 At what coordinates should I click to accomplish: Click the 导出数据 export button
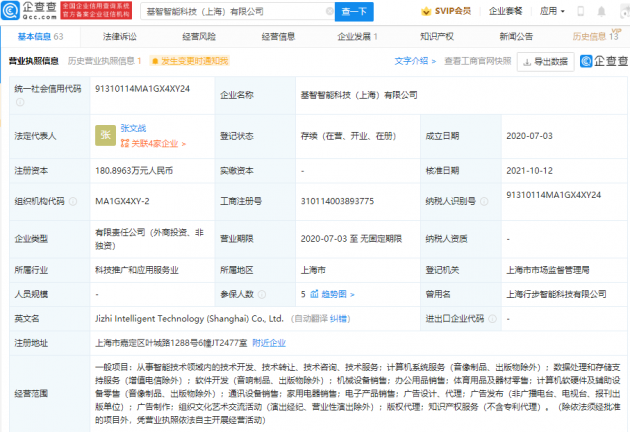[545, 61]
